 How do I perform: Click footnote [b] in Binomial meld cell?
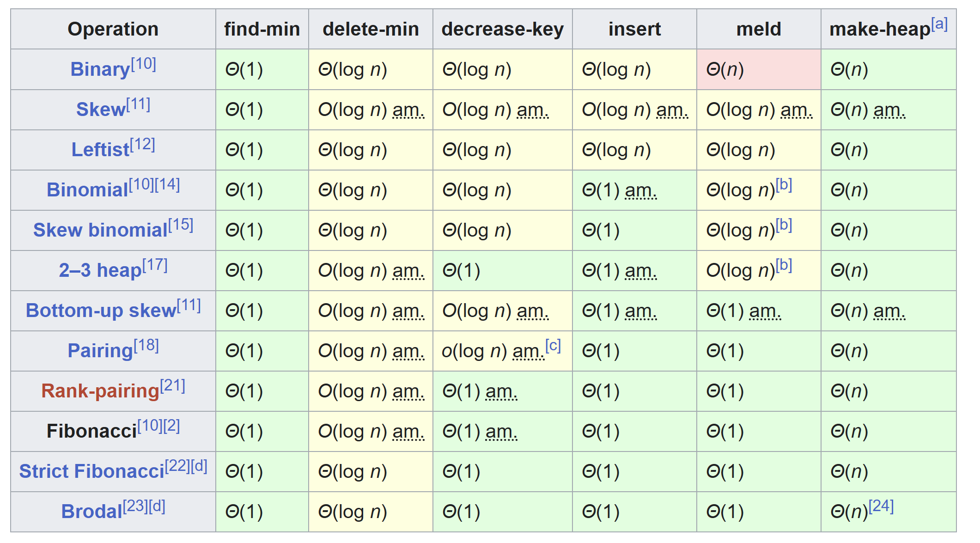pos(784,185)
